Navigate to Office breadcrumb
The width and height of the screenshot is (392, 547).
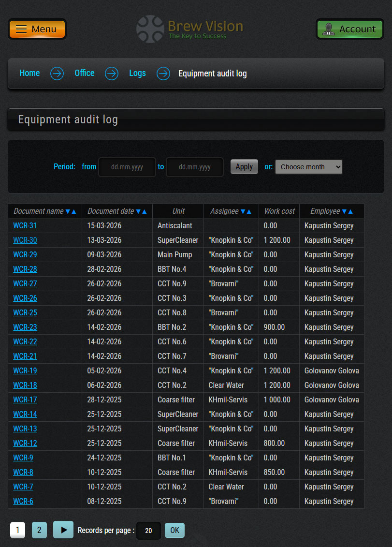(x=84, y=73)
